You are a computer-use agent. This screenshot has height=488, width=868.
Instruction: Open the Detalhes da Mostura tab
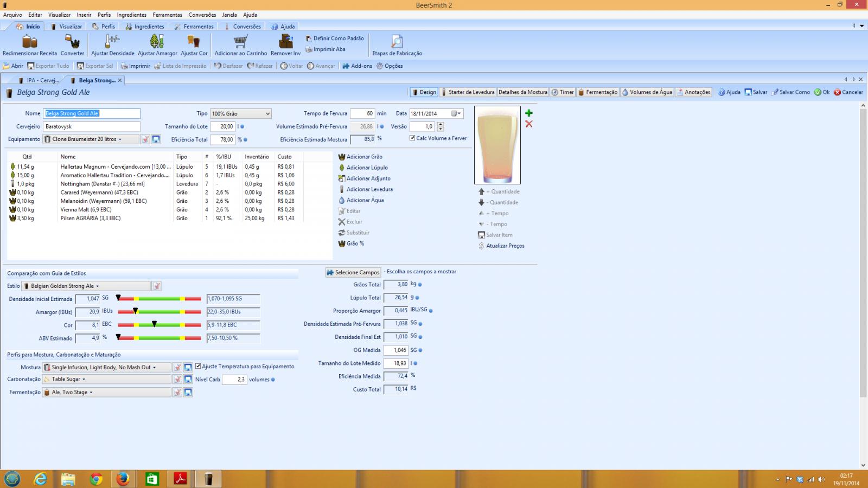pyautogui.click(x=522, y=92)
